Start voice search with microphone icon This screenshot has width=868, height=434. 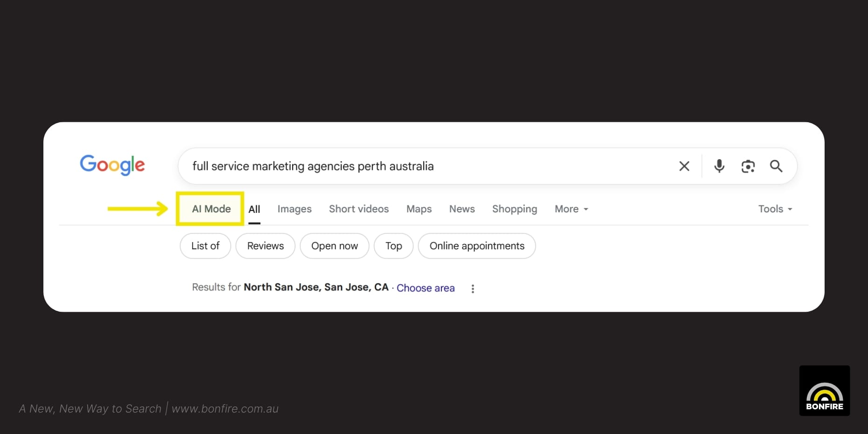[719, 166]
